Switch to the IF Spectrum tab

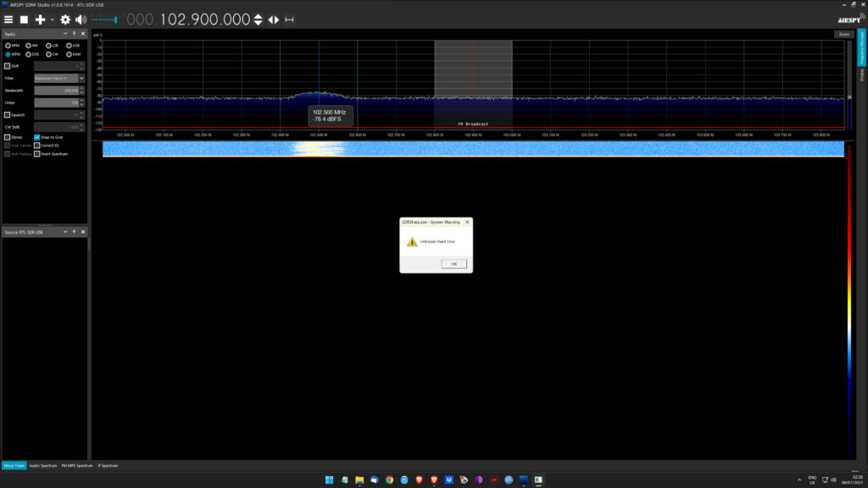click(108, 465)
